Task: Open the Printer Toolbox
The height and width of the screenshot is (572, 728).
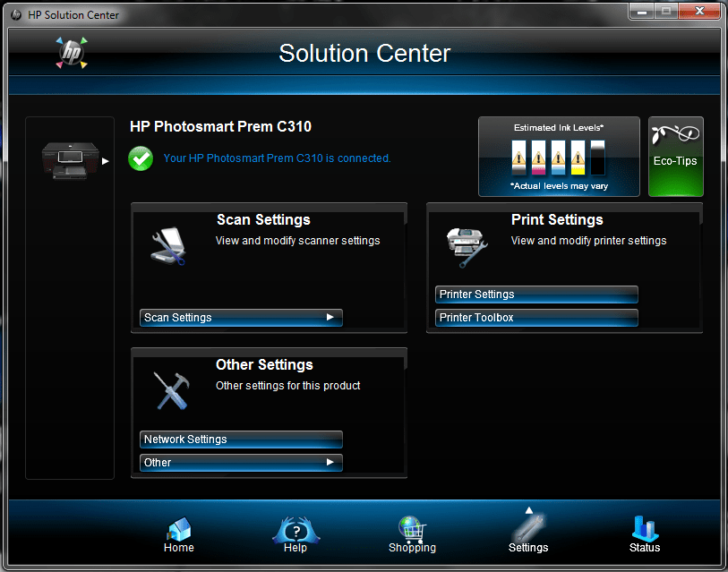Action: click(535, 317)
